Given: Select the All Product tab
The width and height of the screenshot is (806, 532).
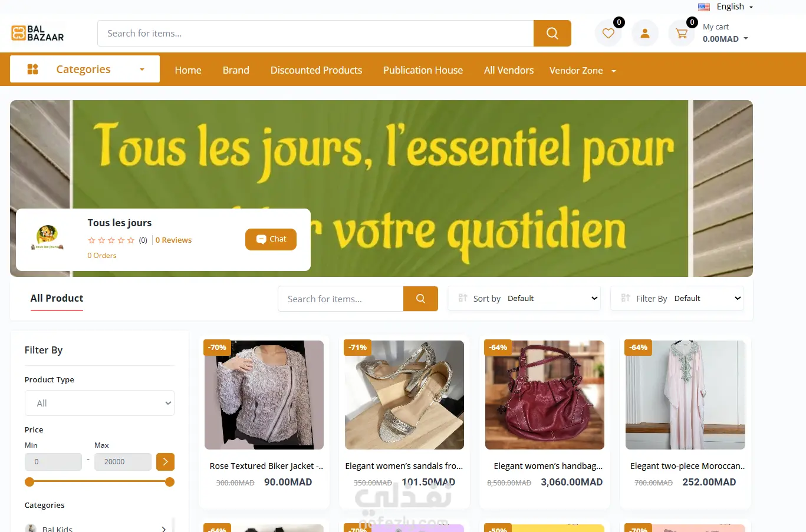Looking at the screenshot, I should 57,298.
